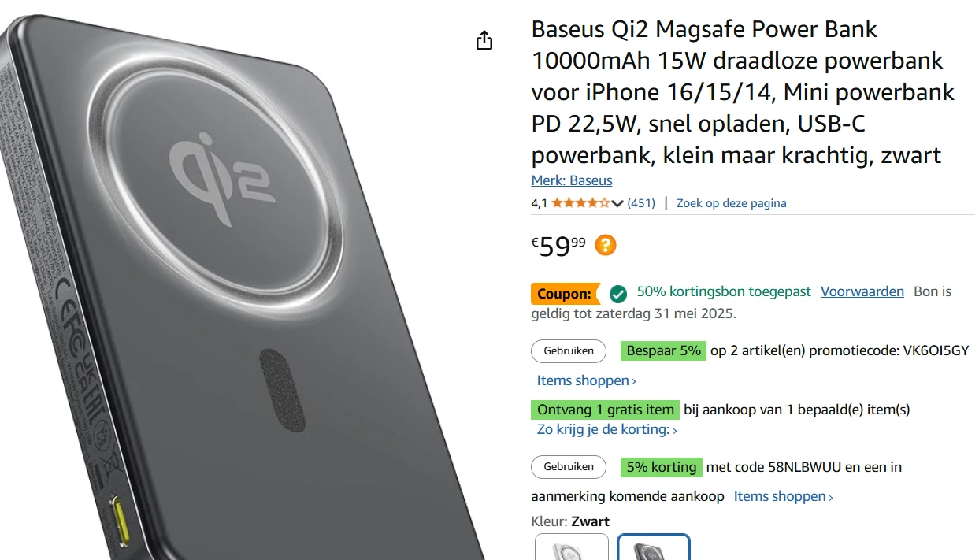This screenshot has height=560, width=979.
Task: Click the orange question mark price info icon
Action: point(606,245)
